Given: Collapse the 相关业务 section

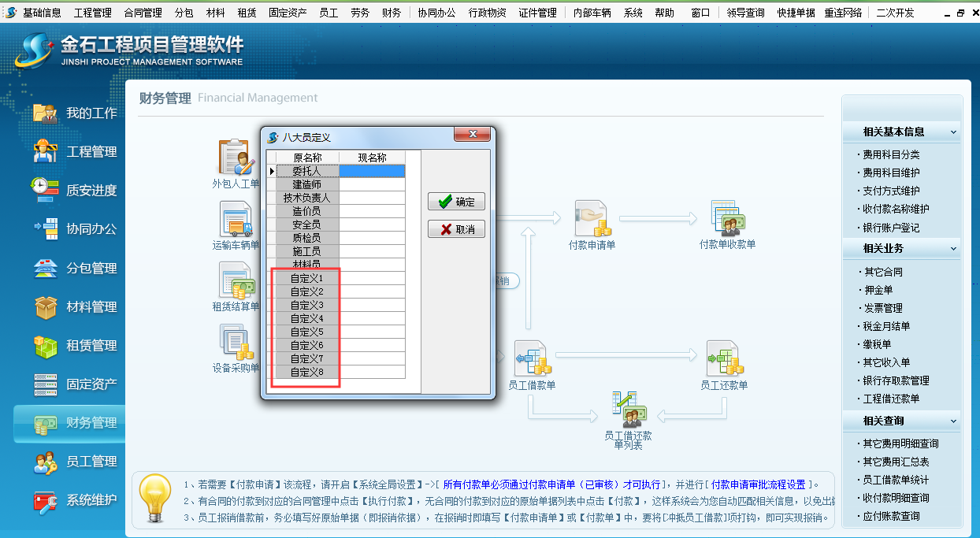Looking at the screenshot, I should 953,249.
